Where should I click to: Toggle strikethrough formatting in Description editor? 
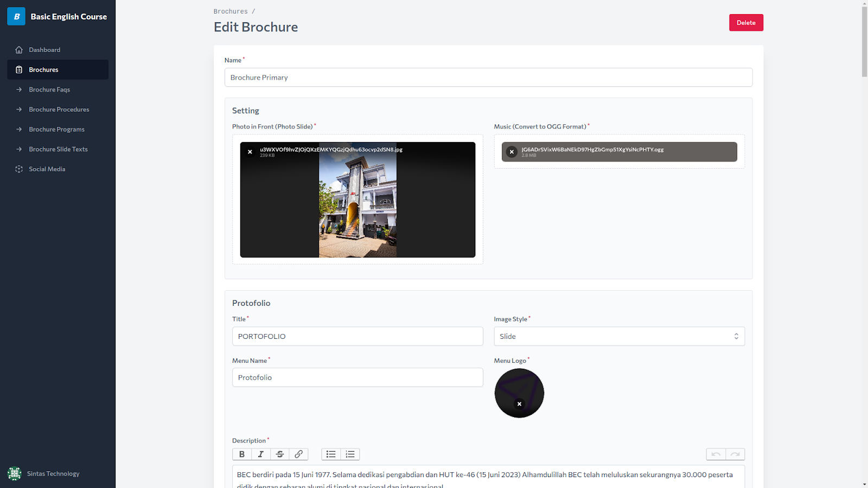coord(280,454)
